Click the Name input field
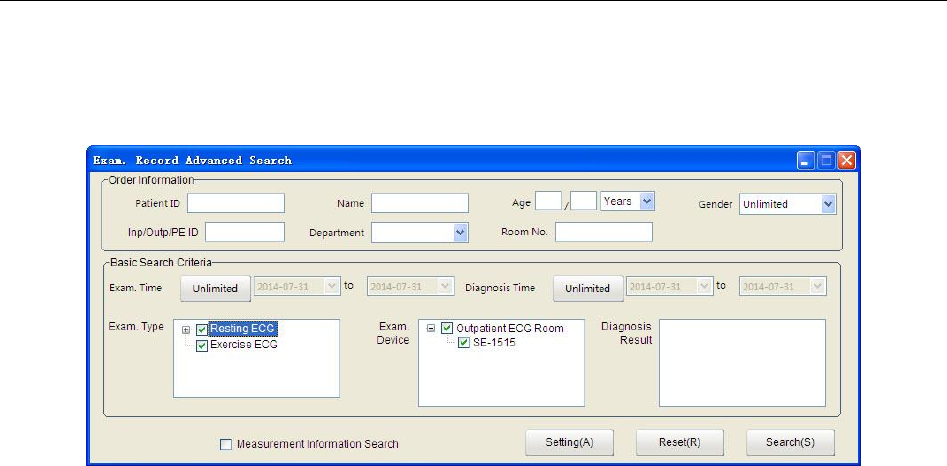Viewport: 947px width, 466px height. point(420,203)
